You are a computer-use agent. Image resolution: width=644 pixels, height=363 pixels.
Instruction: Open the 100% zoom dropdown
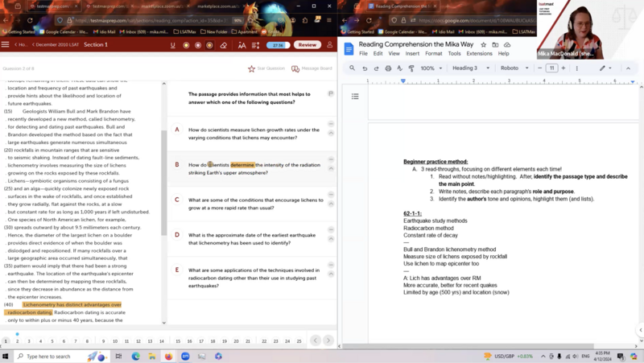431,68
